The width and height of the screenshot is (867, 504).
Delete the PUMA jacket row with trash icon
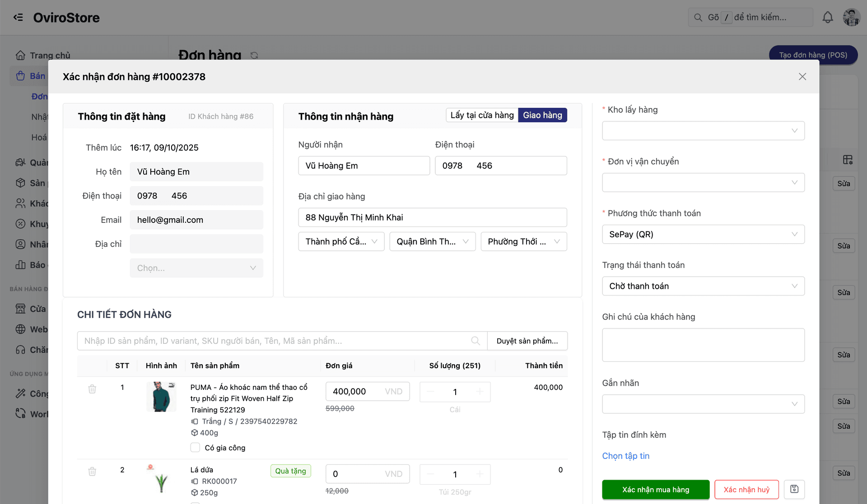click(92, 389)
